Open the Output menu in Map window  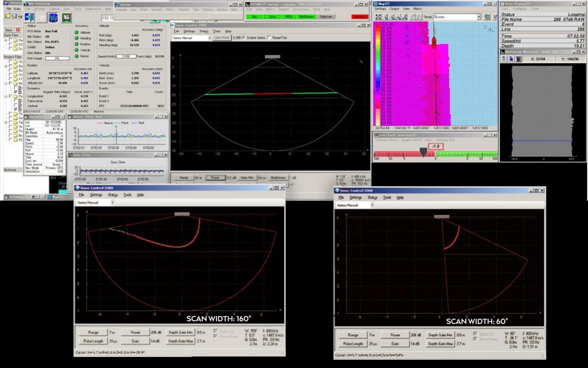(x=394, y=9)
